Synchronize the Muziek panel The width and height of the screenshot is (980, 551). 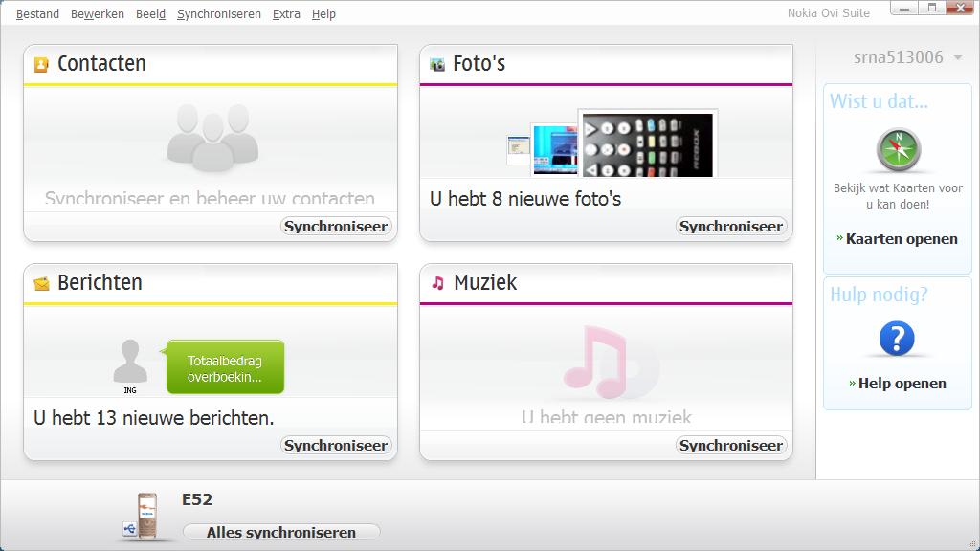pos(731,446)
